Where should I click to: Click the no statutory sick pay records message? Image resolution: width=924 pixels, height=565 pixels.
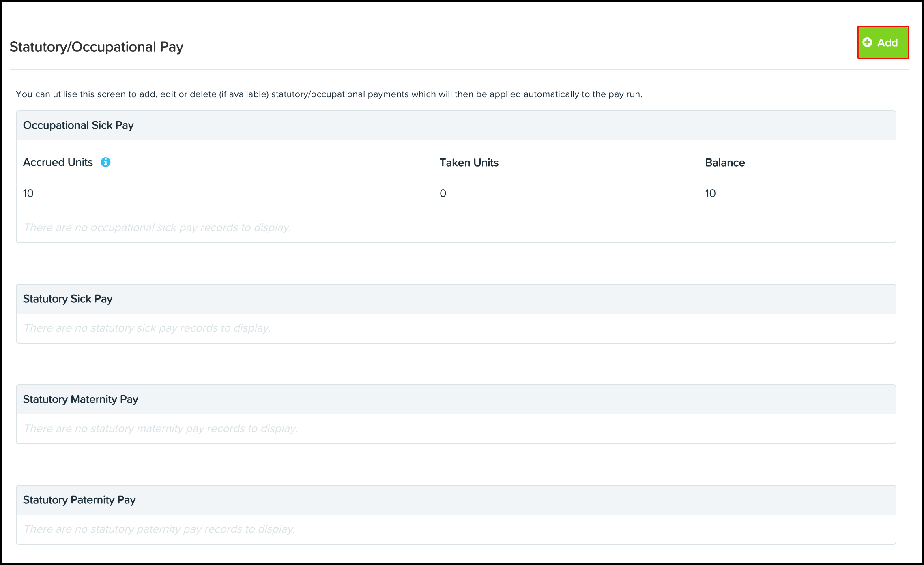pyautogui.click(x=147, y=328)
